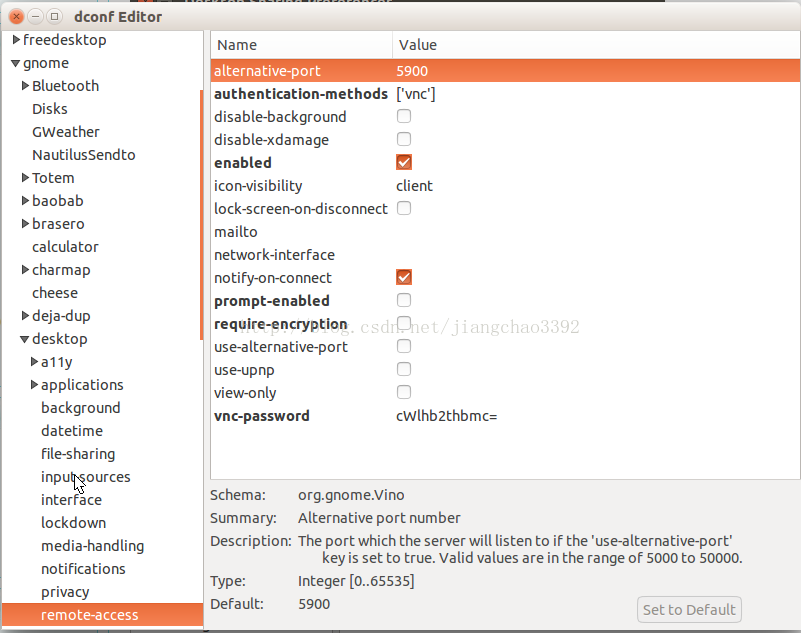Enable the view-only checkbox
801x633 pixels.
[404, 392]
